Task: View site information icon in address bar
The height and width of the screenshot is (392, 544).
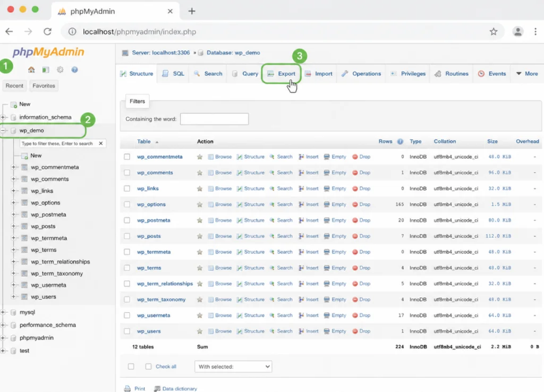Action: click(72, 31)
